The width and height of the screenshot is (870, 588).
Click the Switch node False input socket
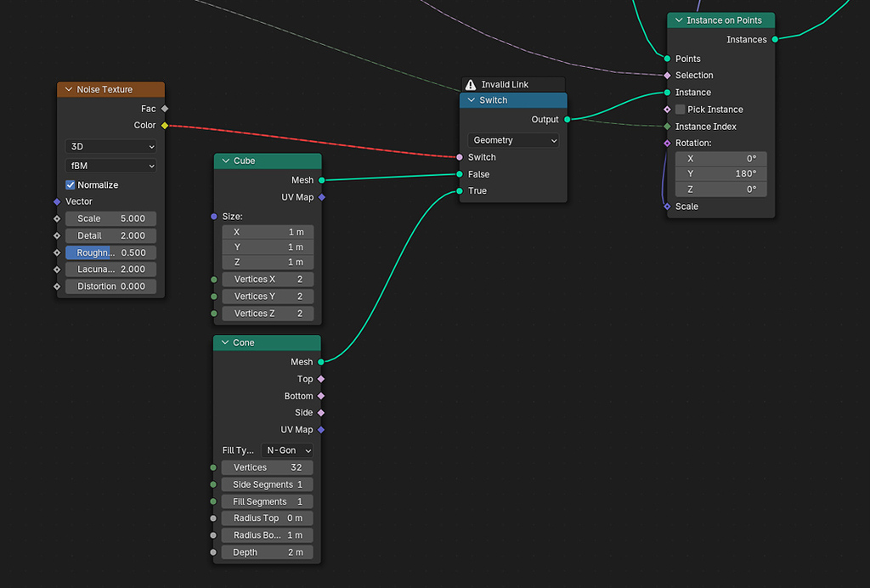coord(460,174)
